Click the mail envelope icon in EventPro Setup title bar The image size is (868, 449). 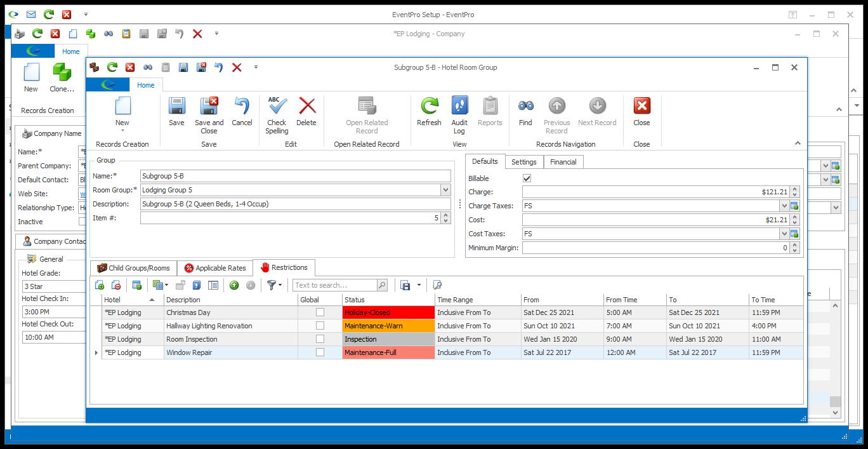coord(31,14)
